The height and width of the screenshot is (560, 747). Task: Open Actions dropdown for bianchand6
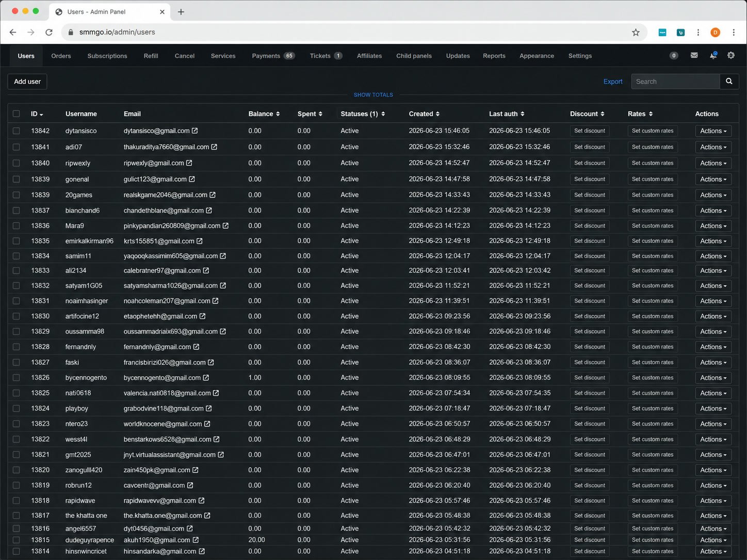tap(713, 210)
